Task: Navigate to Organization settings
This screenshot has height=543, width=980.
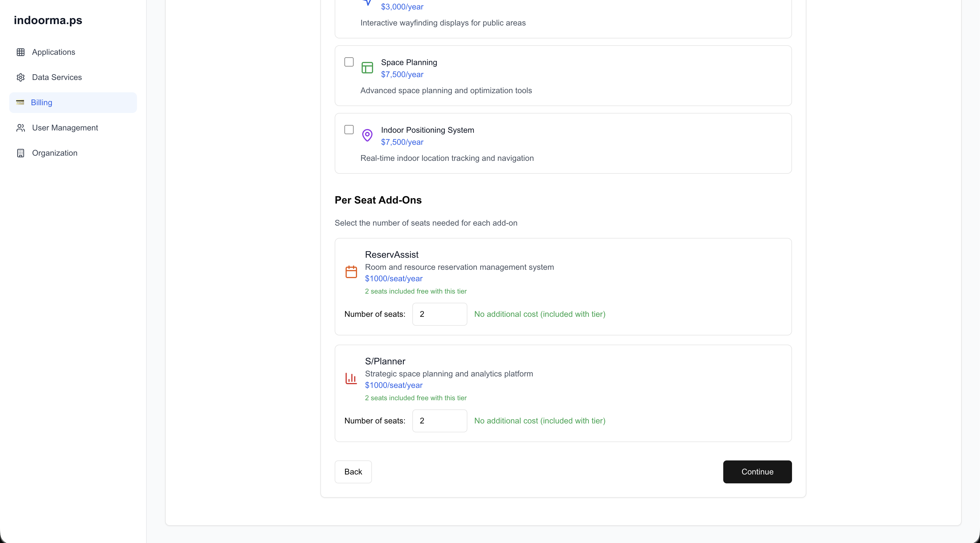Action: tap(73, 153)
